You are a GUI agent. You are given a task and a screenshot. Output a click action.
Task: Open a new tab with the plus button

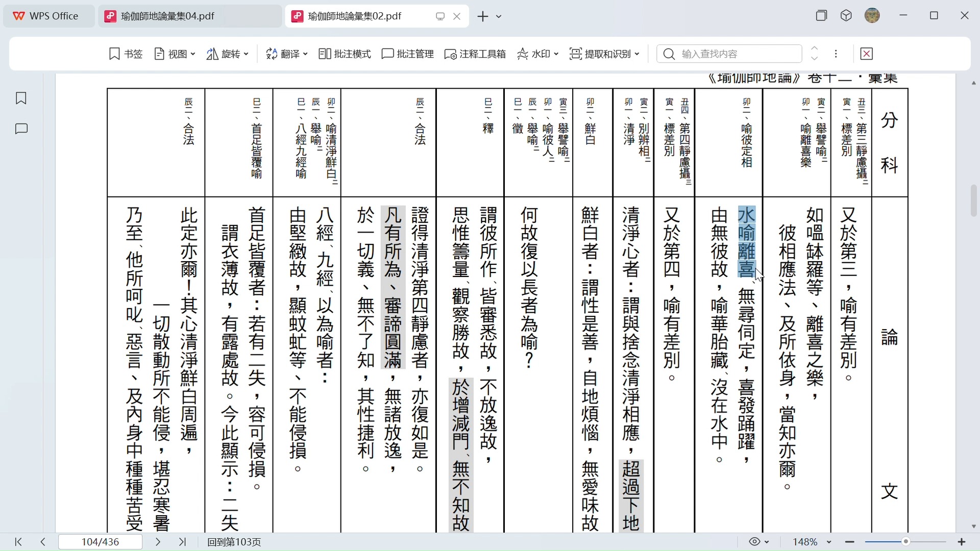tap(482, 16)
